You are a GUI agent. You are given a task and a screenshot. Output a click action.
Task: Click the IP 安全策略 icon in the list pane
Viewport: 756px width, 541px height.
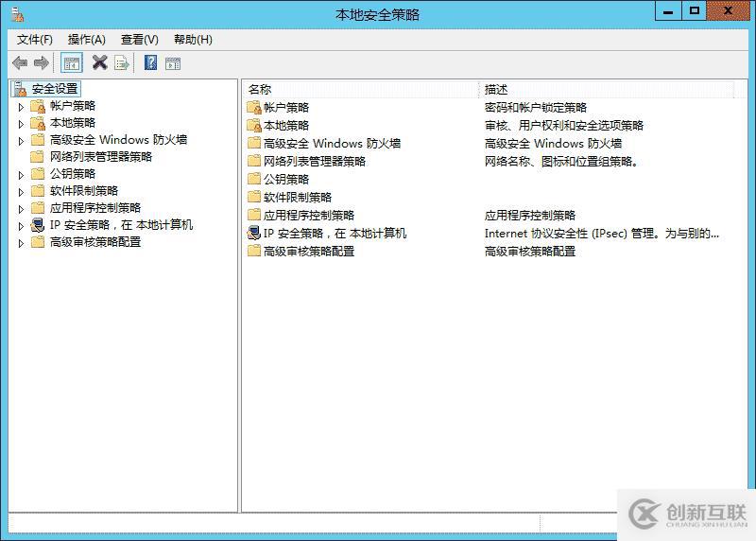254,233
